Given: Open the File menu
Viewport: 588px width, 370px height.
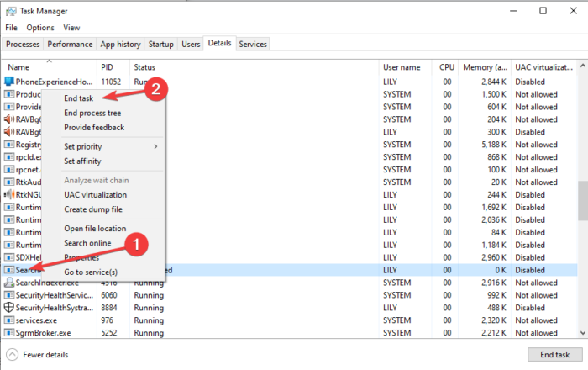Looking at the screenshot, I should [x=11, y=28].
